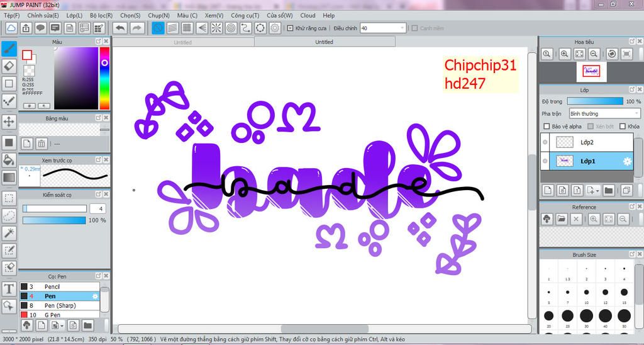This screenshot has height=345, width=644.
Task: Click the hue color strip
Action: click(x=105, y=78)
